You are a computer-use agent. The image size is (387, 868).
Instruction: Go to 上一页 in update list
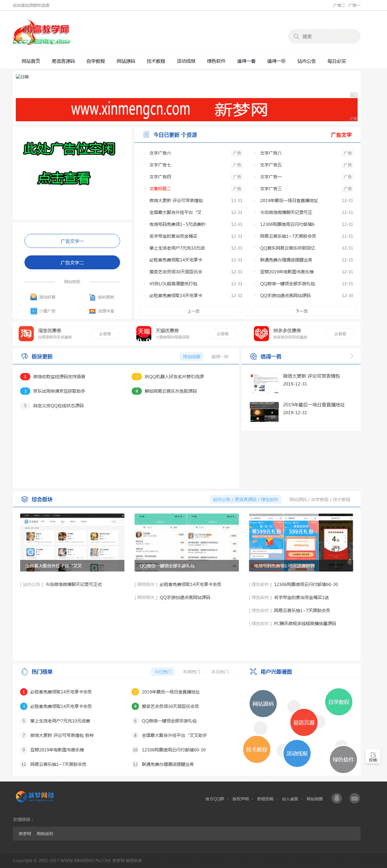coord(193,311)
